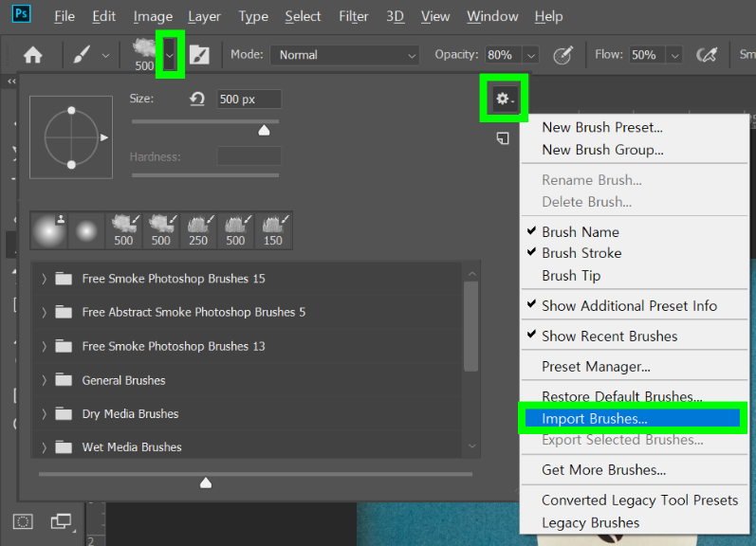756x546 pixels.
Task: Click the brush list scroll up arrow
Action: 471,273
